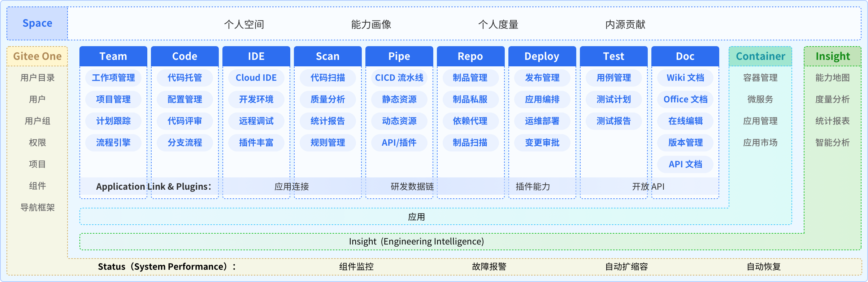Open the IDE module header
This screenshot has width=868, height=282.
pos(256,56)
